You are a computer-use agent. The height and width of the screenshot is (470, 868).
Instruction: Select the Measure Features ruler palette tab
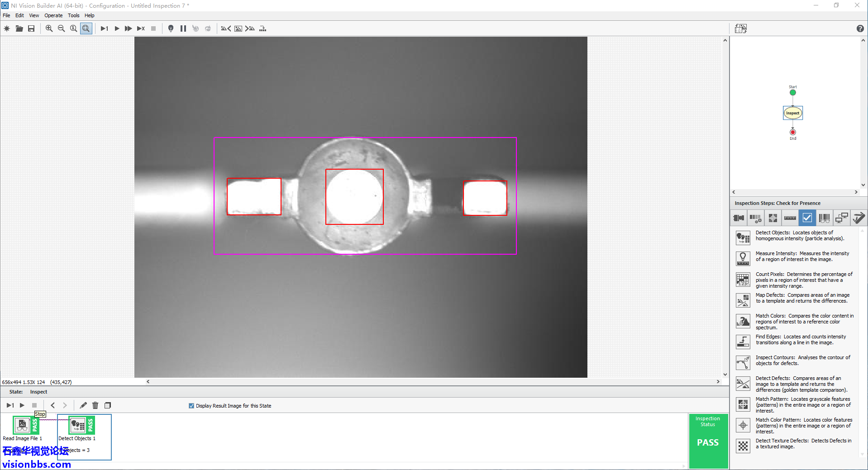click(790, 218)
